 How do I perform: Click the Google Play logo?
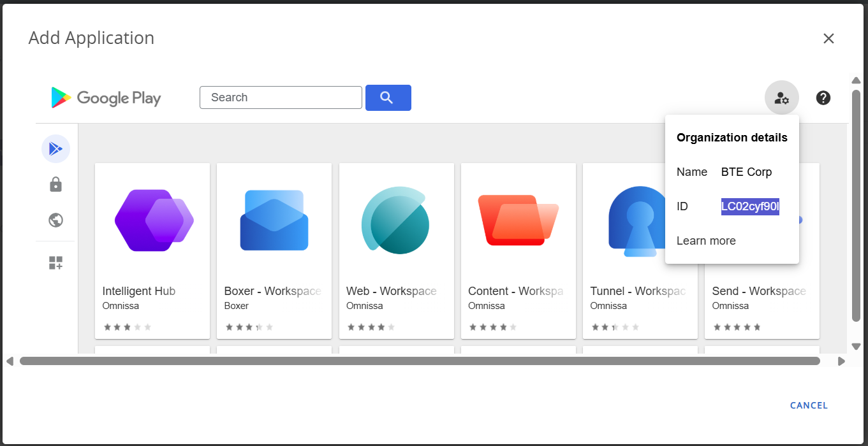[x=106, y=97]
